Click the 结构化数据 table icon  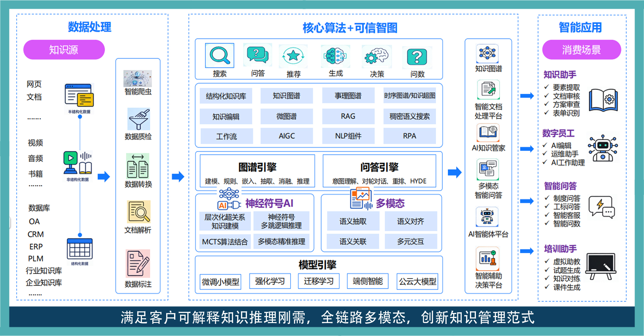(80, 249)
